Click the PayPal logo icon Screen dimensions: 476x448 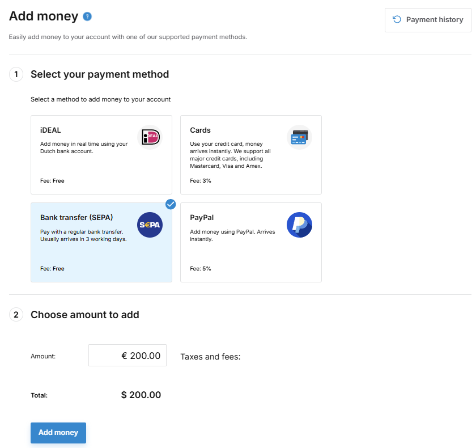(299, 225)
